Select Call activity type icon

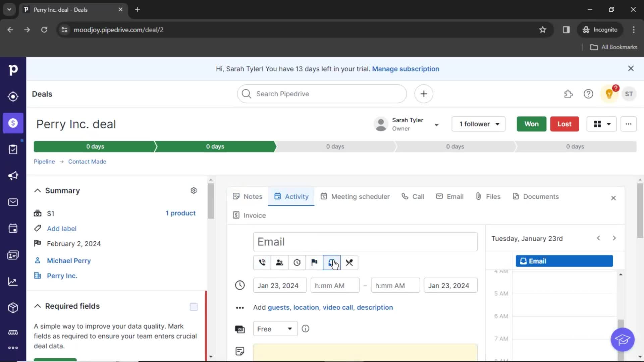click(x=262, y=262)
